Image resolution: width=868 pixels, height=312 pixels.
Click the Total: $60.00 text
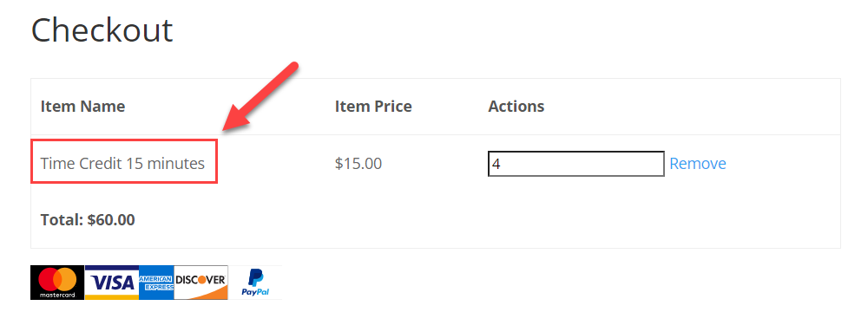point(88,220)
